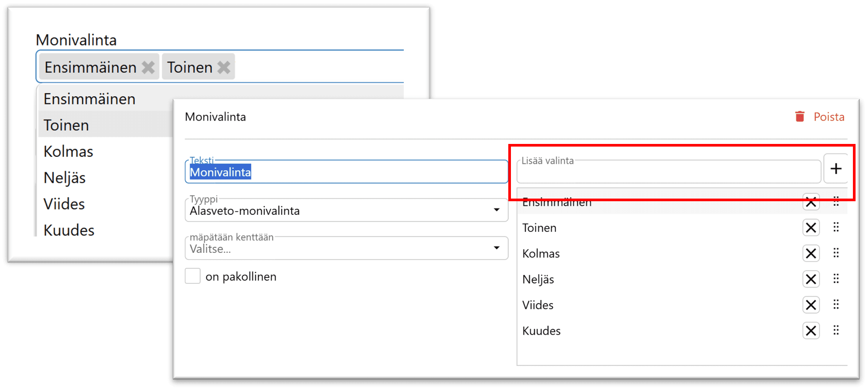Expand the 'mäpätään kenttään' dropdown
868x390 pixels.
[x=346, y=248]
